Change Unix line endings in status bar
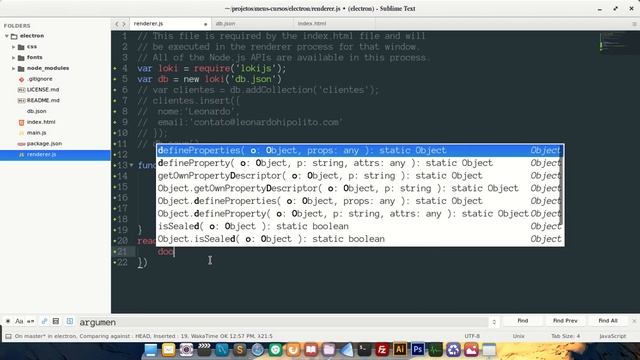This screenshot has height=360, width=640. coord(518,336)
